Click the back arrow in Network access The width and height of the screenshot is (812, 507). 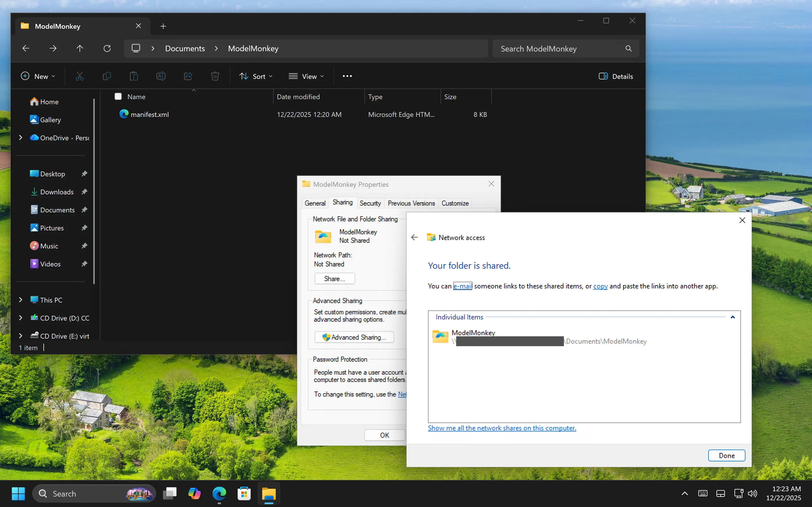click(414, 237)
